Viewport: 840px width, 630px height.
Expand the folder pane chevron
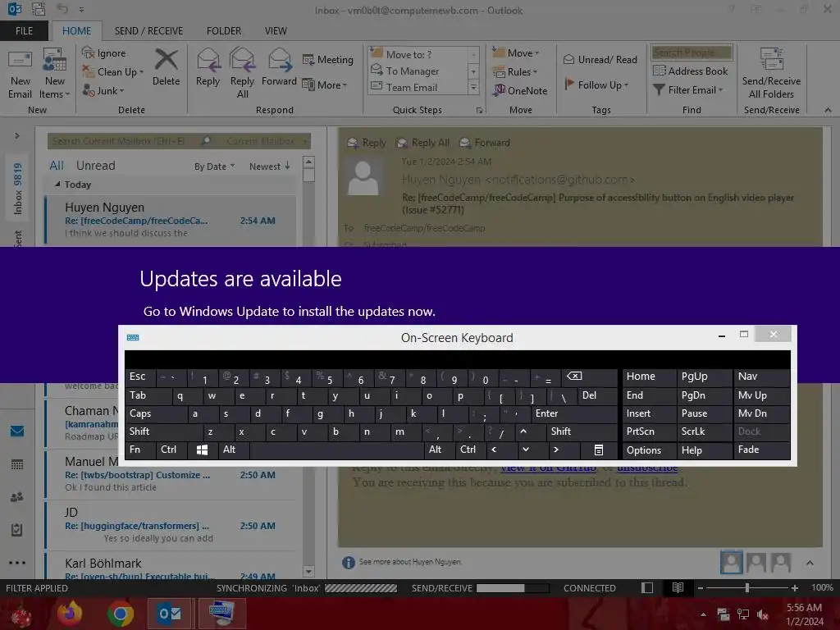[x=17, y=135]
